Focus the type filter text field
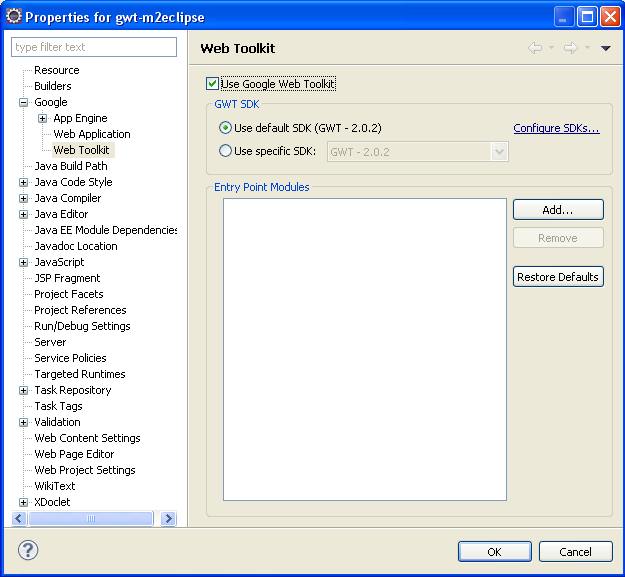The width and height of the screenshot is (625, 577). click(x=94, y=47)
